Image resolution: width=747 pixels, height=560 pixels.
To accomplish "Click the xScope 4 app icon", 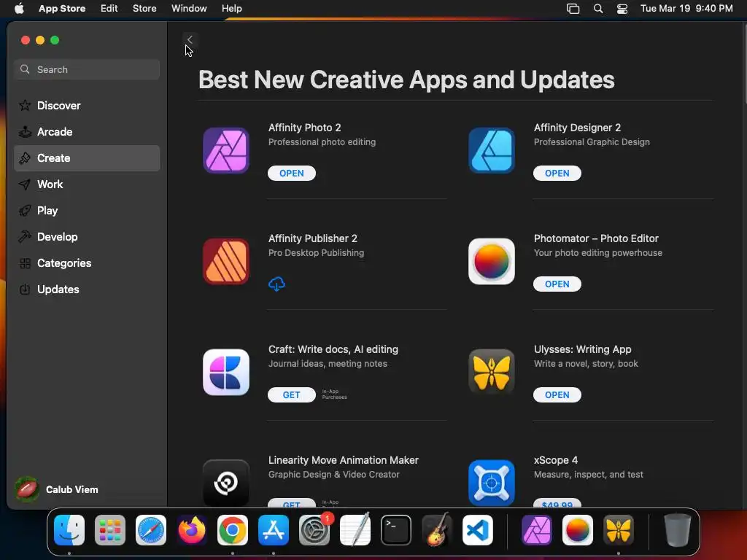I will (x=491, y=483).
